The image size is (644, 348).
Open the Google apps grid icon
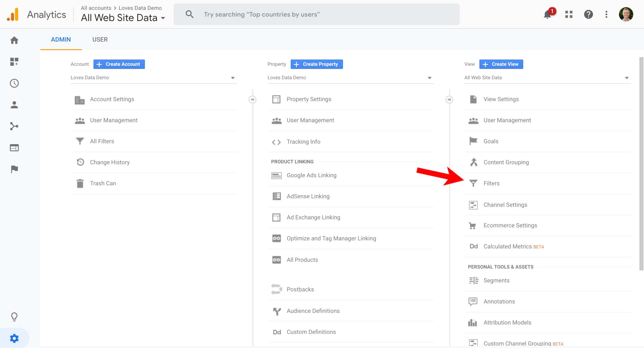tap(568, 14)
